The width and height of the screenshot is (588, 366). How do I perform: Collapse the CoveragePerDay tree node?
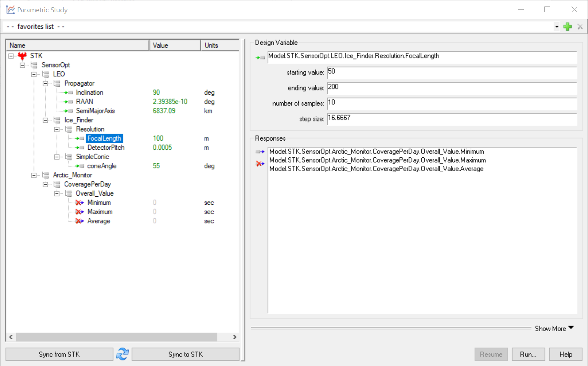click(45, 184)
